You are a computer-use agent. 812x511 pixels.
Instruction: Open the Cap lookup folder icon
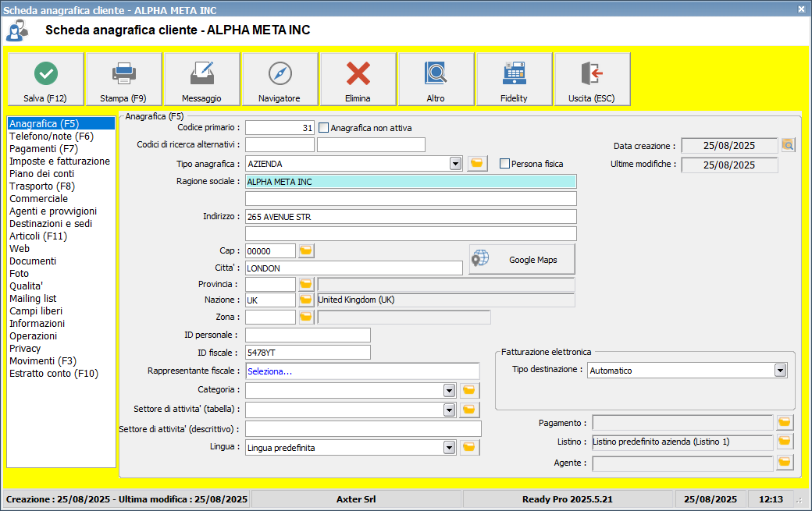[306, 251]
